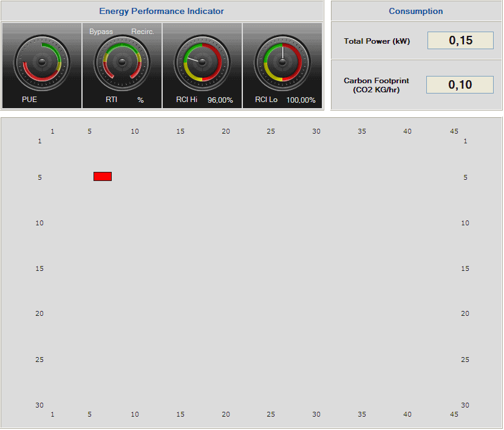Screen dimensions: 504x430
Task: Click column number 10 on the top axis
Action: [135, 131]
